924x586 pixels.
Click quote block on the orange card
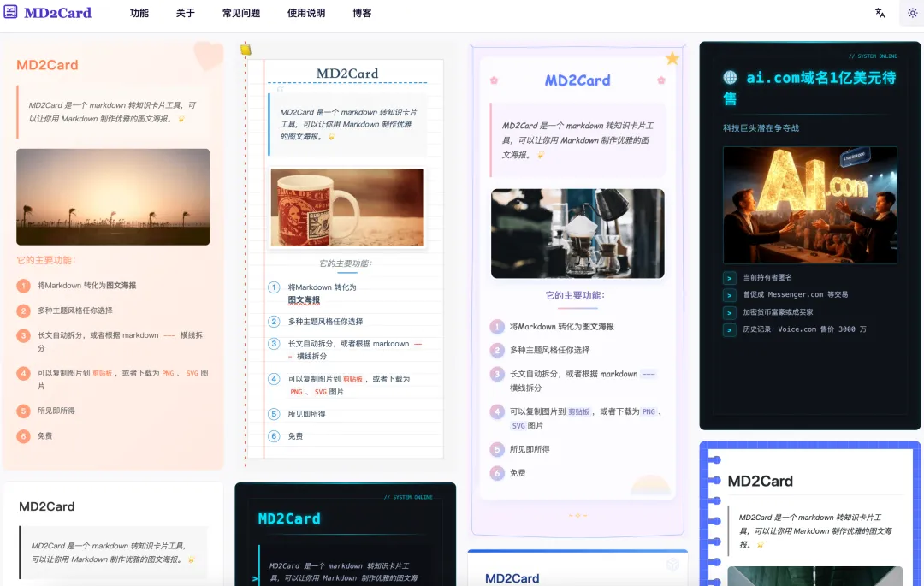tap(113, 112)
